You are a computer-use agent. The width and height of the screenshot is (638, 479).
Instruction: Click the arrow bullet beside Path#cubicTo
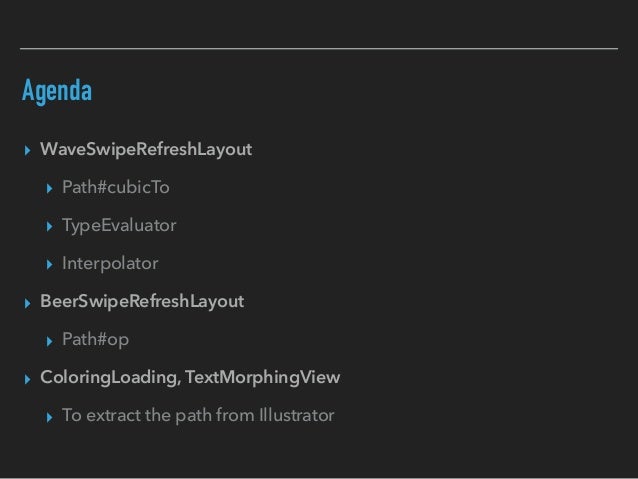click(x=49, y=188)
